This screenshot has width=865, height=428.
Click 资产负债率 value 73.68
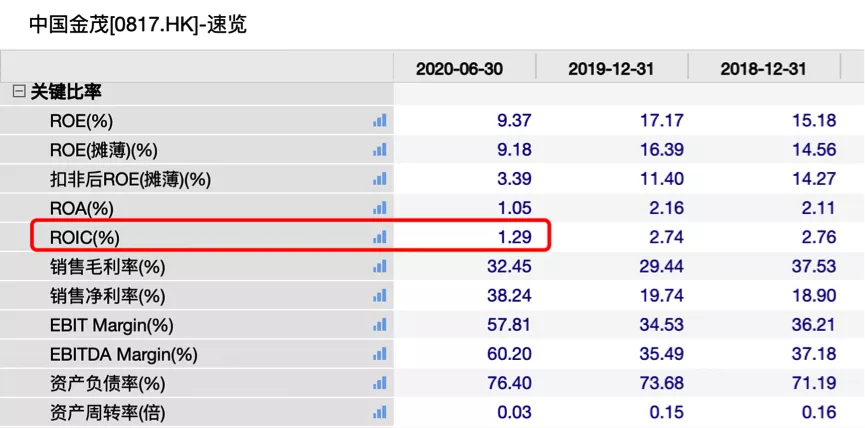point(660,383)
